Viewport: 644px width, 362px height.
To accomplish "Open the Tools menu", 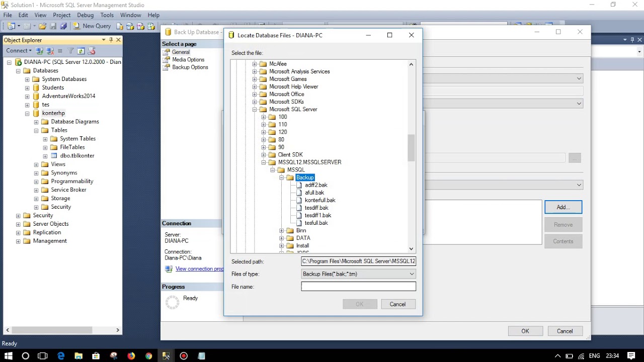I will (107, 15).
